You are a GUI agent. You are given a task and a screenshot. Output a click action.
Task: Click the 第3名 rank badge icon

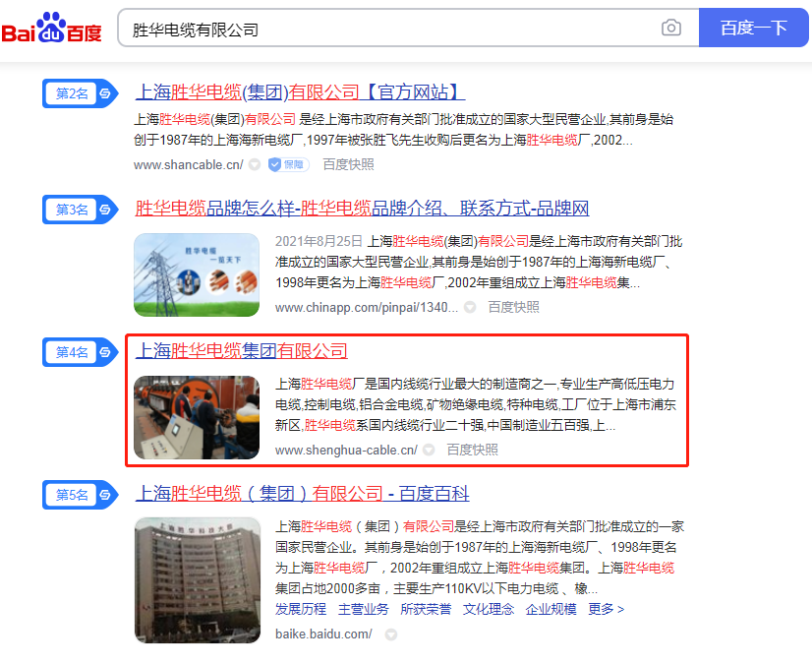tap(81, 210)
